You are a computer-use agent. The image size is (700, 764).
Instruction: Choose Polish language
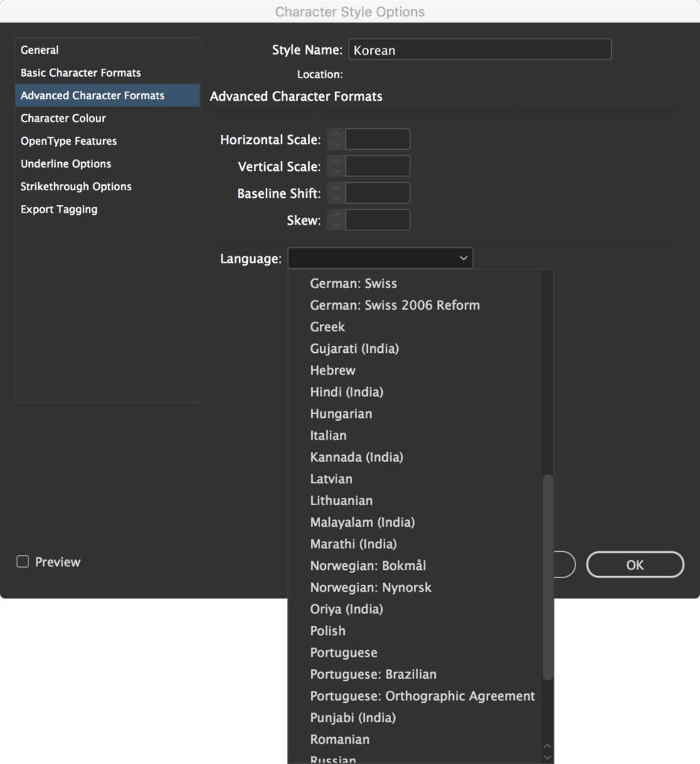[x=415, y=630]
